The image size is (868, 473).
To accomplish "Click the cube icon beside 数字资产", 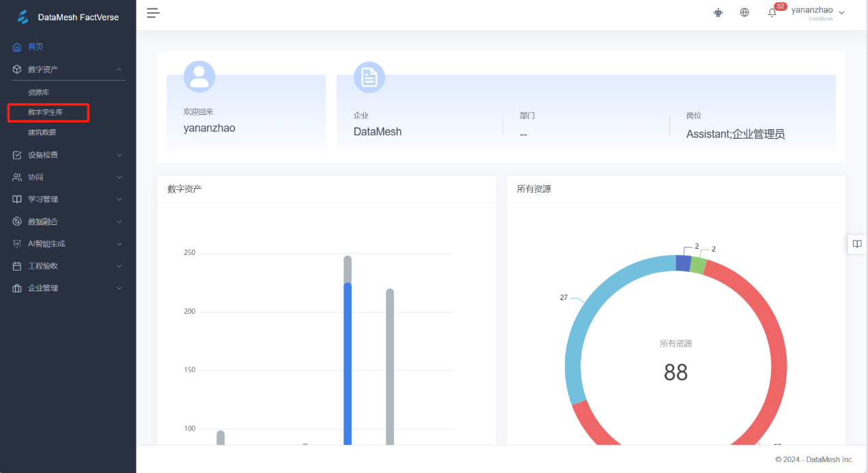I will click(x=17, y=70).
